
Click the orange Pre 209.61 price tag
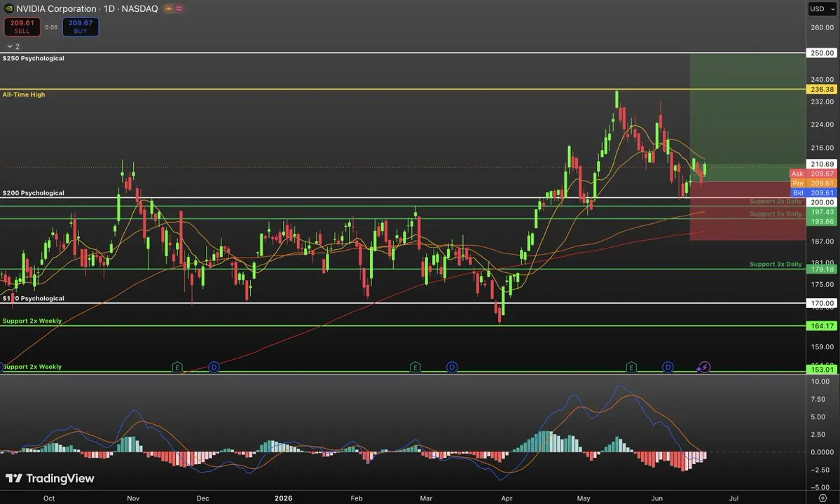point(813,183)
